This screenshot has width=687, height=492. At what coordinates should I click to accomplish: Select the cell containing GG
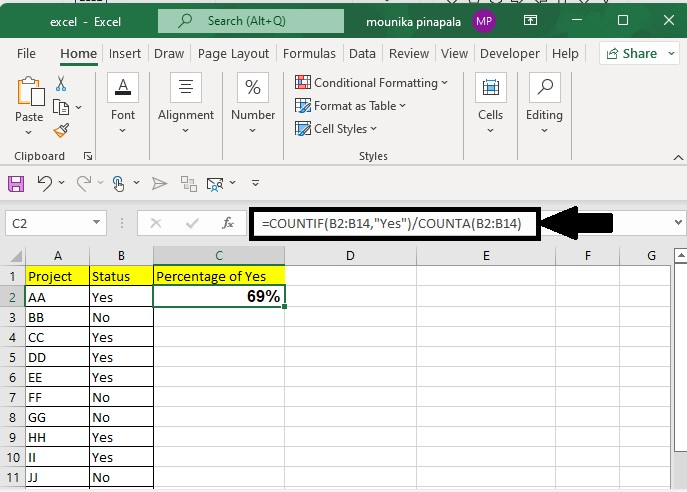[x=57, y=418]
